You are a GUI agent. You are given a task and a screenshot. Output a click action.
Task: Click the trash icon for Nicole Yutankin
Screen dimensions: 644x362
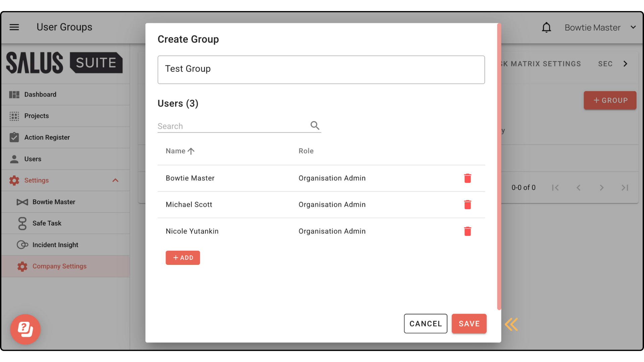tap(468, 231)
